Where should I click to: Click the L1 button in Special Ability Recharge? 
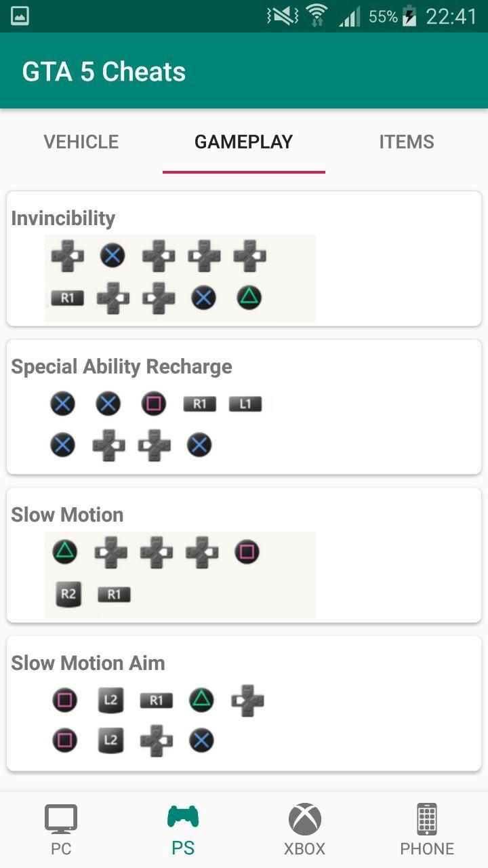click(245, 404)
